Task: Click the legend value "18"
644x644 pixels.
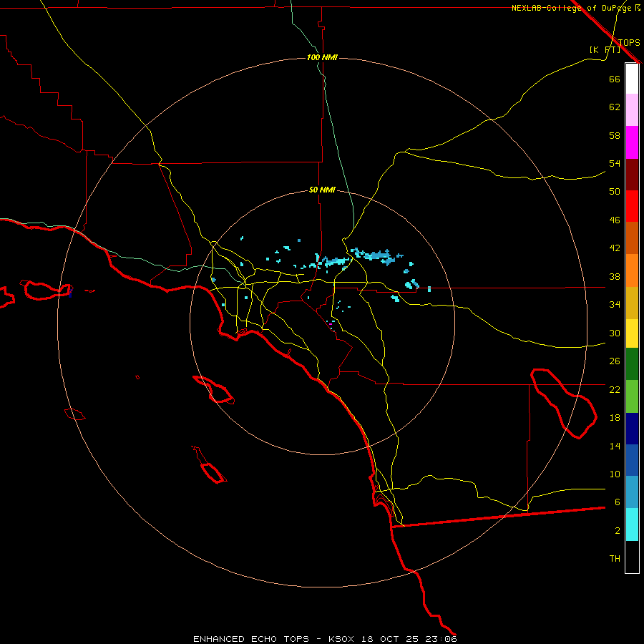Action: tap(615, 418)
